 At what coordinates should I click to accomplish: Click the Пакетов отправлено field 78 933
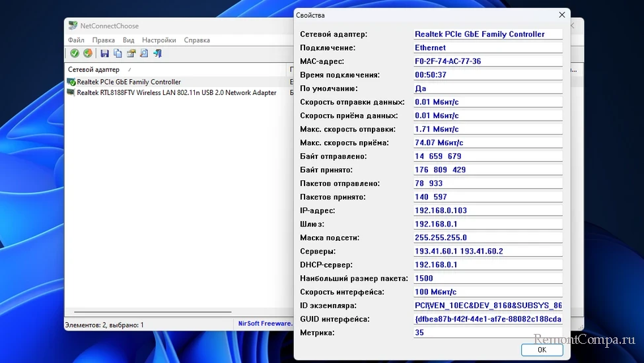coord(488,183)
